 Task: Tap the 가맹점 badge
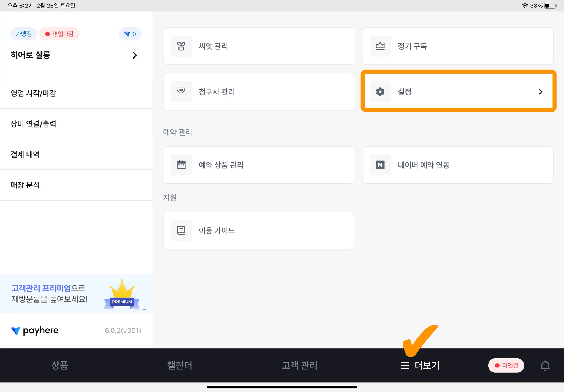click(x=24, y=34)
